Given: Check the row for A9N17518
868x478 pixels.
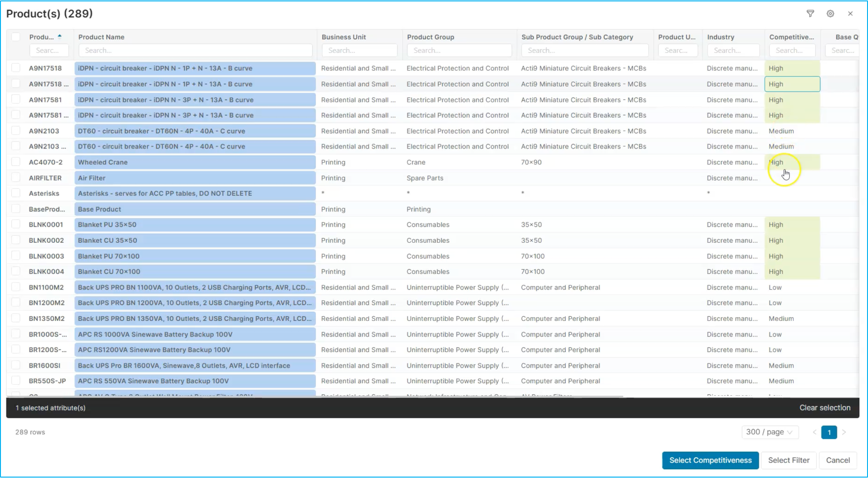Looking at the screenshot, I should (x=16, y=68).
